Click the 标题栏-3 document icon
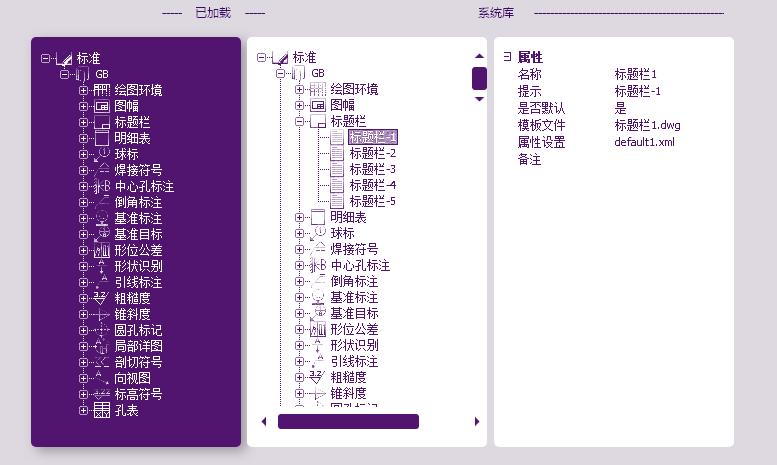The height and width of the screenshot is (465, 777). pyautogui.click(x=337, y=169)
